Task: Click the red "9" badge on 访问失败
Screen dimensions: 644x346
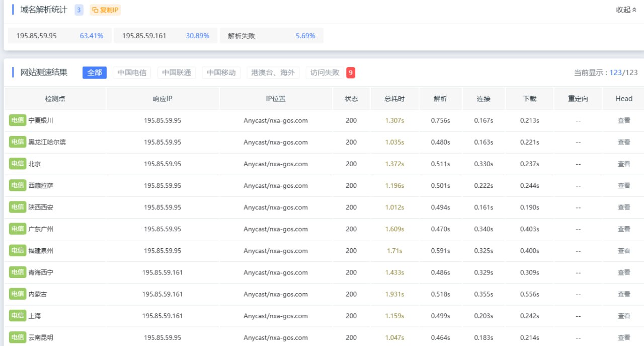Action: click(350, 73)
